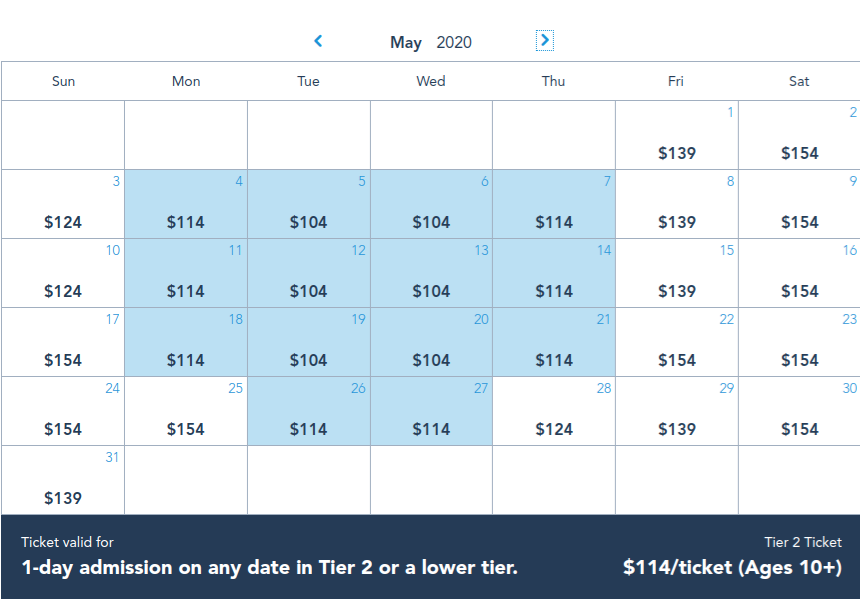Choose May 8 at $139
Image resolution: width=860 pixels, height=601 pixels.
coord(677,204)
